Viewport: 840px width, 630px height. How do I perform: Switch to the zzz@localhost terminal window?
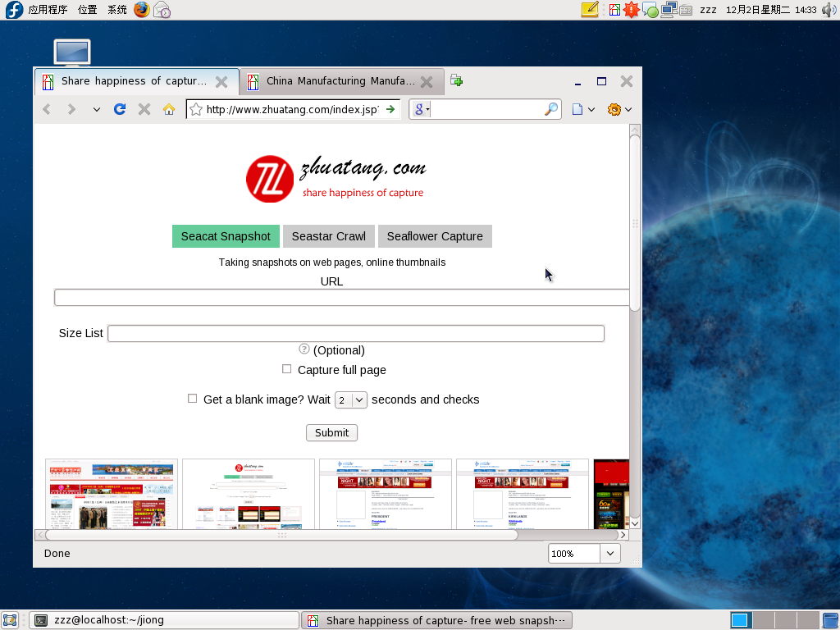point(164,620)
